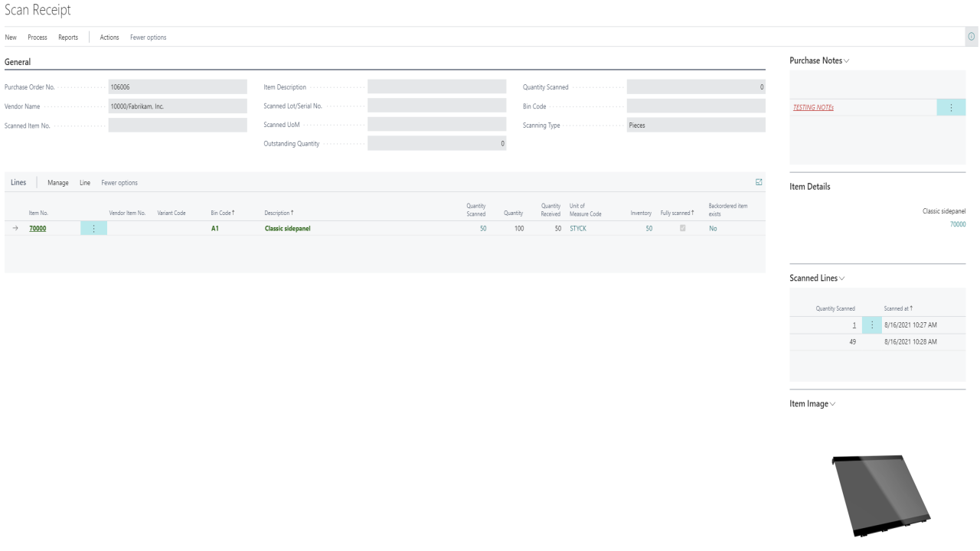Screen dimensions: 980x551
Task: Click the Unit of Measure Code header
Action: click(x=586, y=210)
